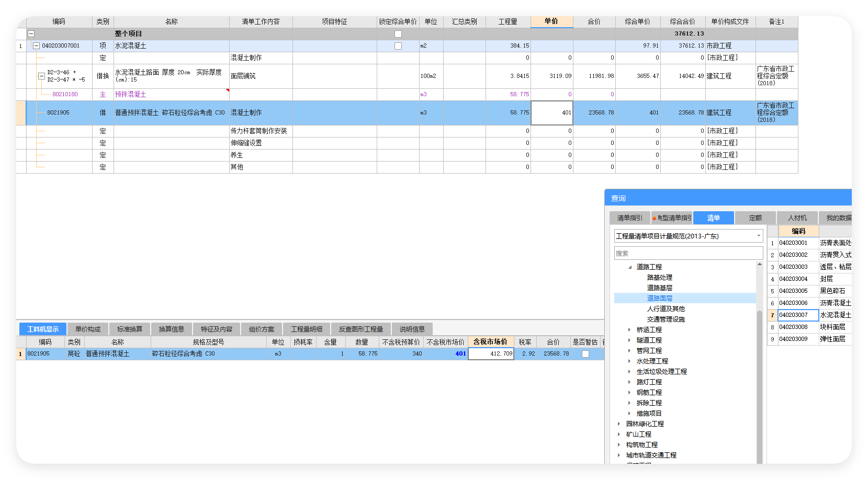Click the 单价 column header

551,21
